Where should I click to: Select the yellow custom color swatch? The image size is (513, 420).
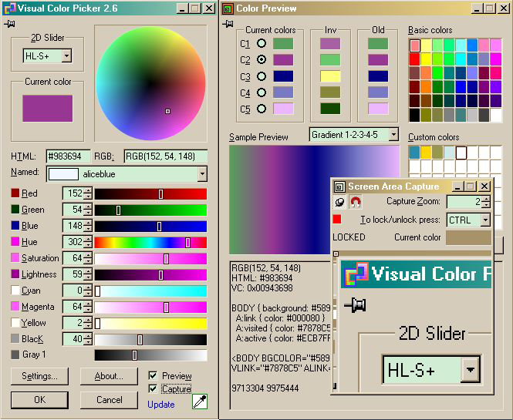point(426,153)
